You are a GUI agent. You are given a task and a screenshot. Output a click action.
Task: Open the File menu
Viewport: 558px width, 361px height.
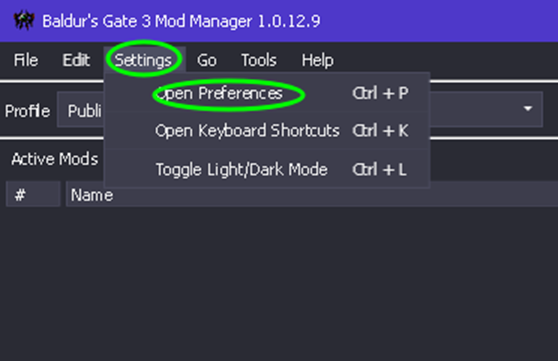click(x=26, y=60)
